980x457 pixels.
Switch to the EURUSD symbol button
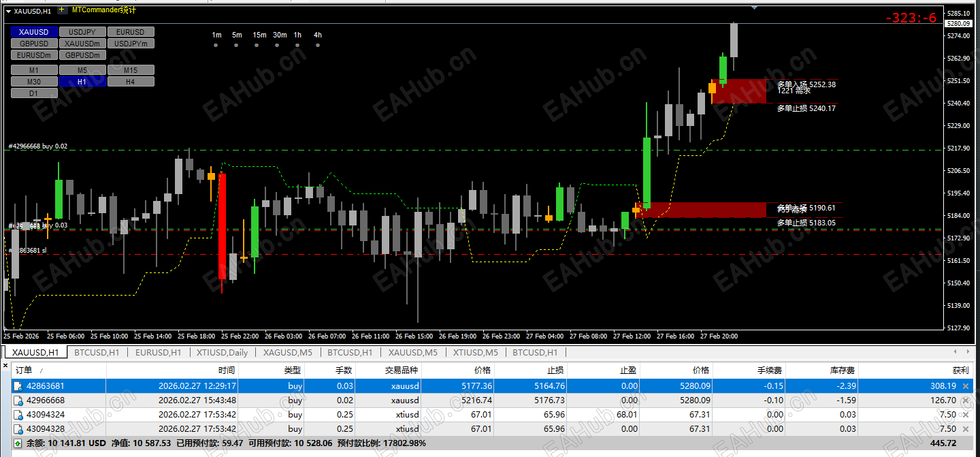pos(131,32)
